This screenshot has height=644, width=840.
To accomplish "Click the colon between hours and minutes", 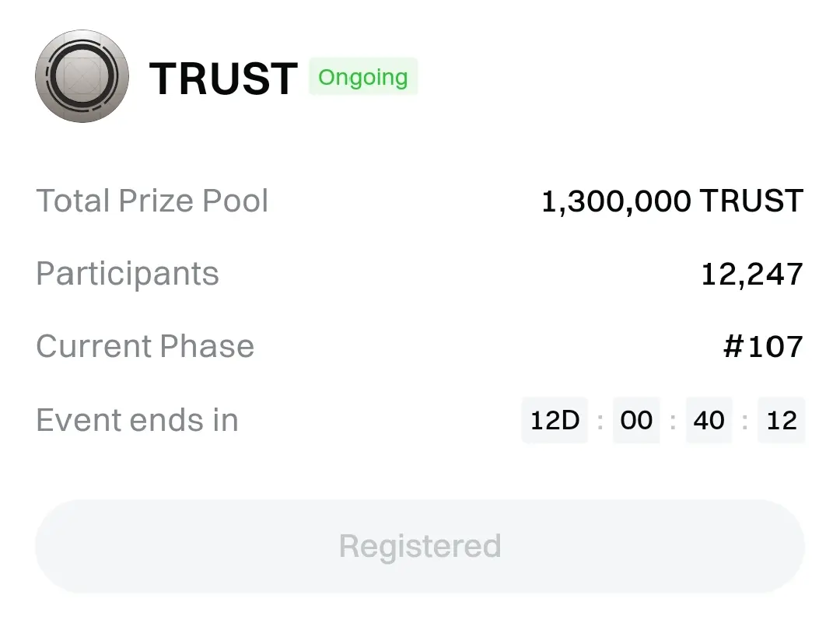I will pos(673,421).
